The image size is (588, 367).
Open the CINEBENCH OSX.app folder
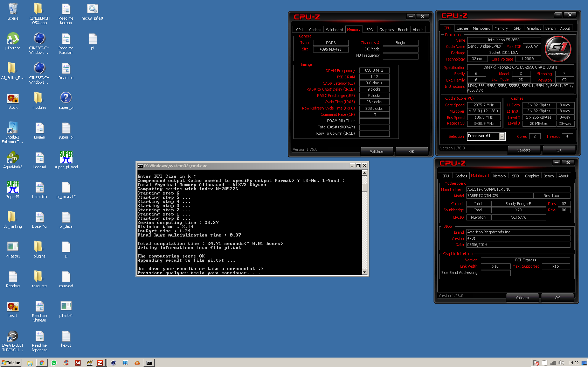(40, 14)
